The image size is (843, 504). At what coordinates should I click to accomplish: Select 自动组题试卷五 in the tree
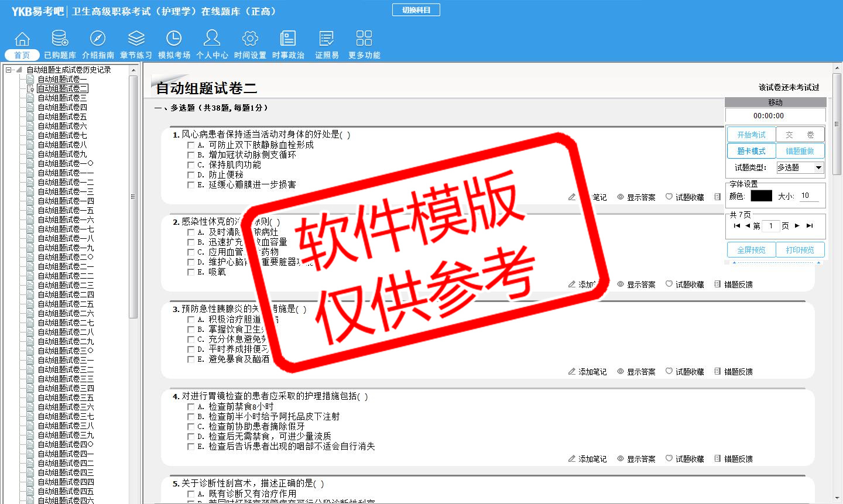pos(62,116)
